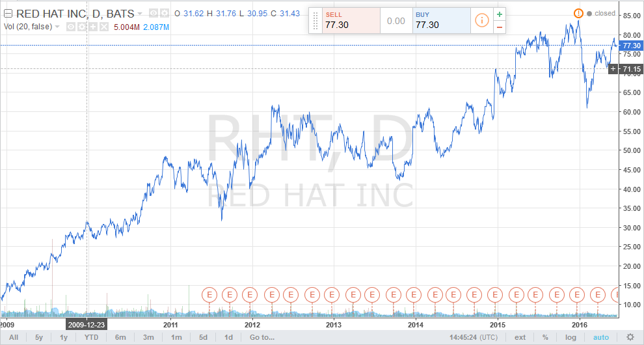The width and height of the screenshot is (644, 345).
Task: Toggle the % percent scale
Action: pos(545,337)
